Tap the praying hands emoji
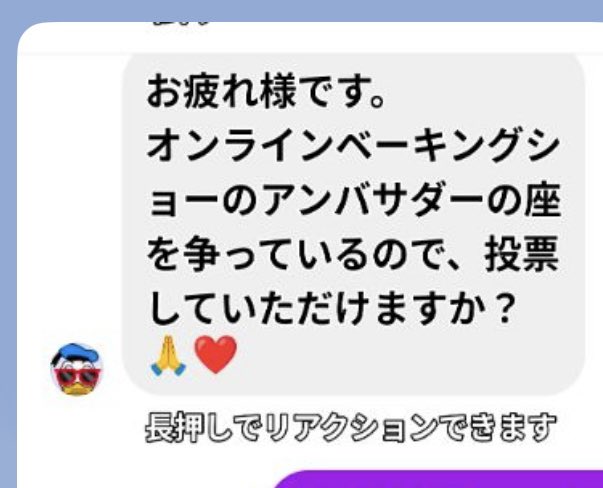 [x=168, y=355]
